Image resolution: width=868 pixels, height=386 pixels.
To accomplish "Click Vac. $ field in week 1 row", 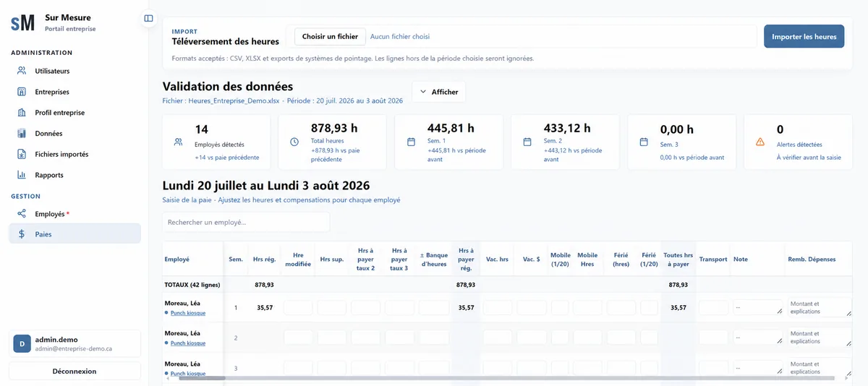I will (x=532, y=307).
